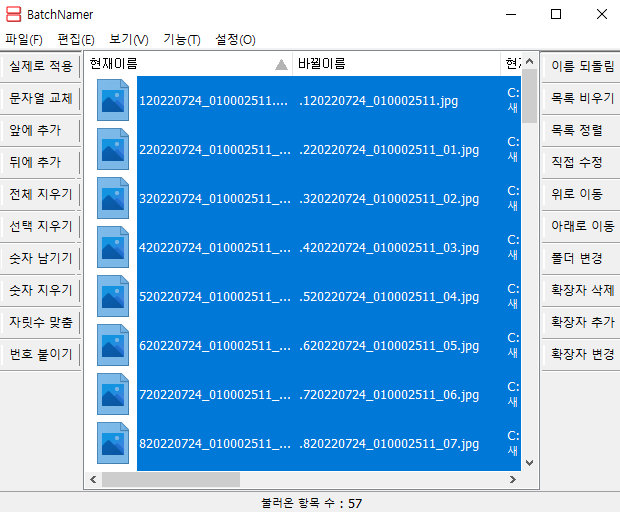Click the 선택 지우기 button
The height and width of the screenshot is (512, 620).
point(41,226)
